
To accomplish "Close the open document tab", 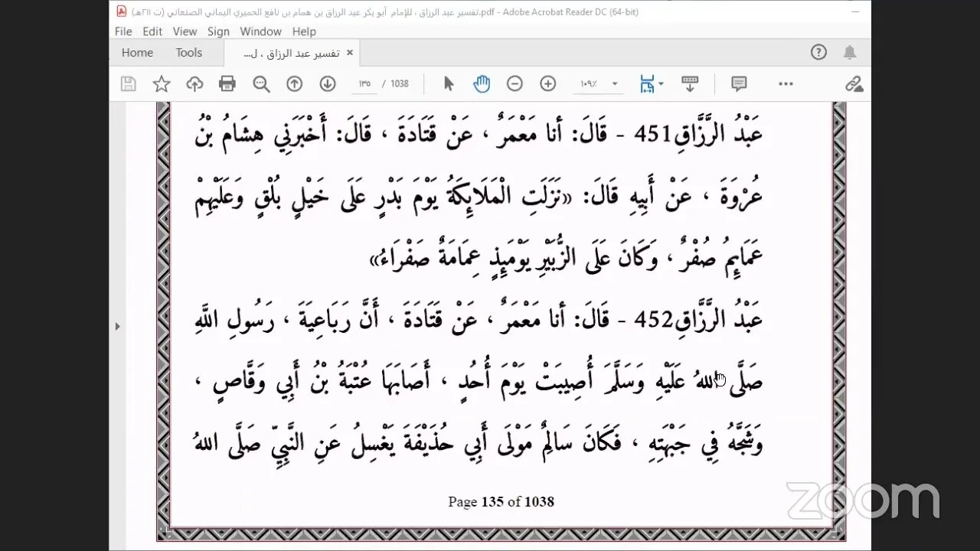I will point(350,53).
